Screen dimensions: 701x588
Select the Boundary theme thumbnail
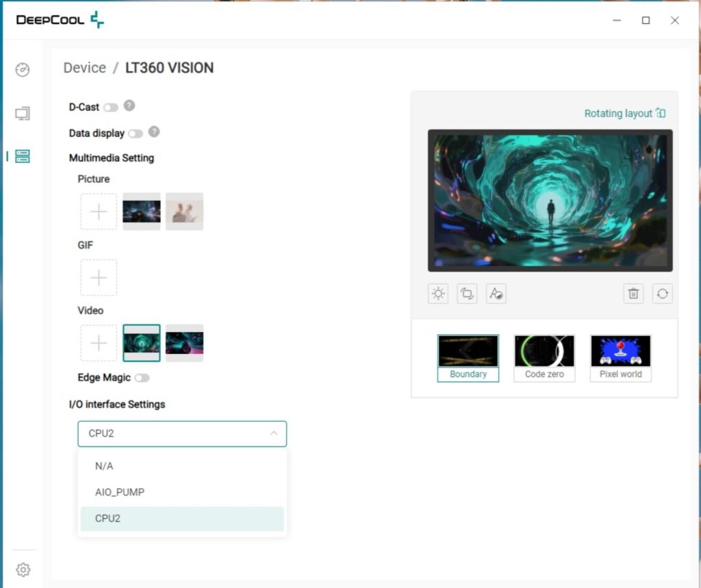click(x=468, y=358)
